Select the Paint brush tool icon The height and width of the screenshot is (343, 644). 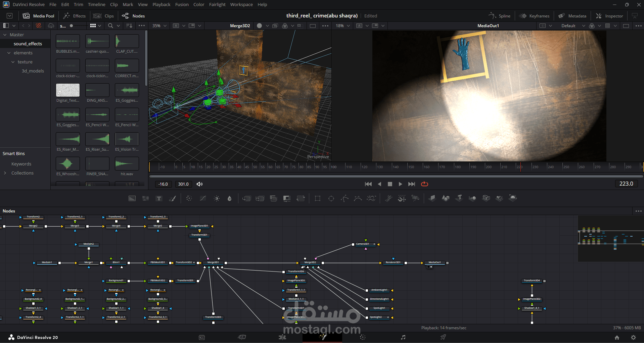[x=173, y=198]
